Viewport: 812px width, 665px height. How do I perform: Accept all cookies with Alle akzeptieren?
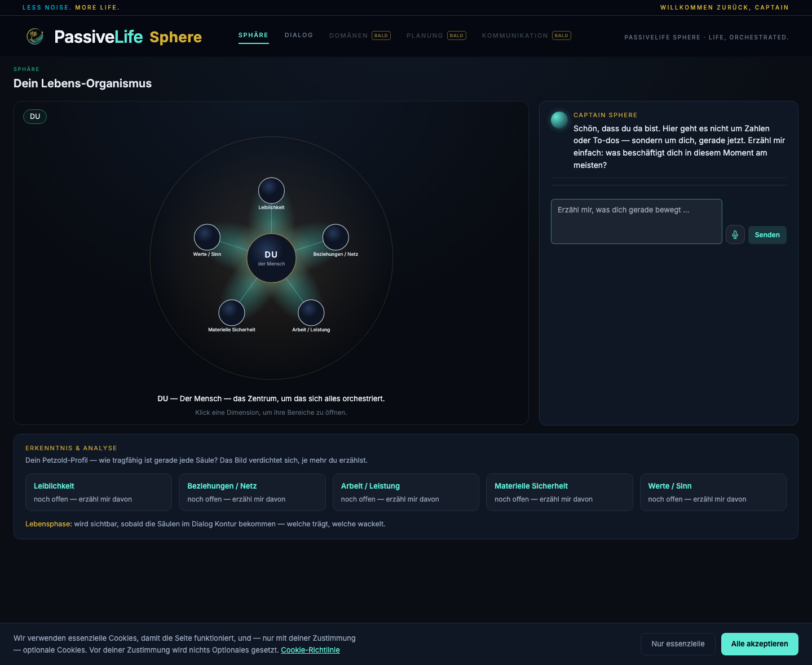click(x=760, y=644)
